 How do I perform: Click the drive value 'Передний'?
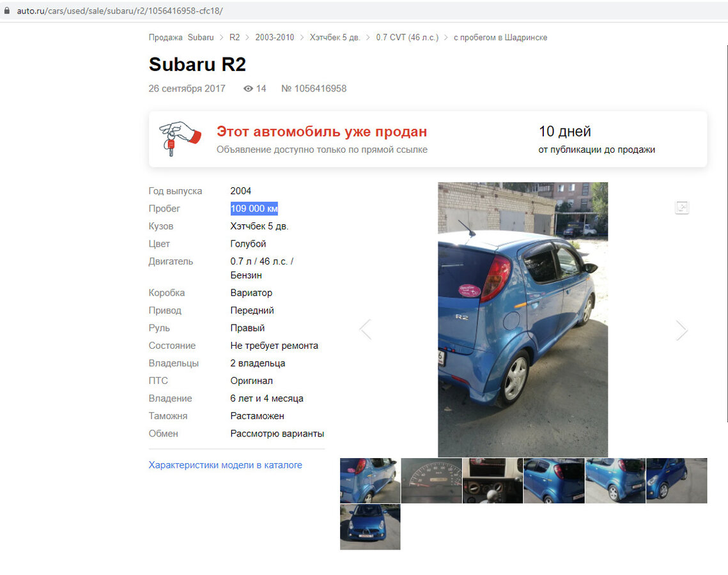click(x=252, y=310)
